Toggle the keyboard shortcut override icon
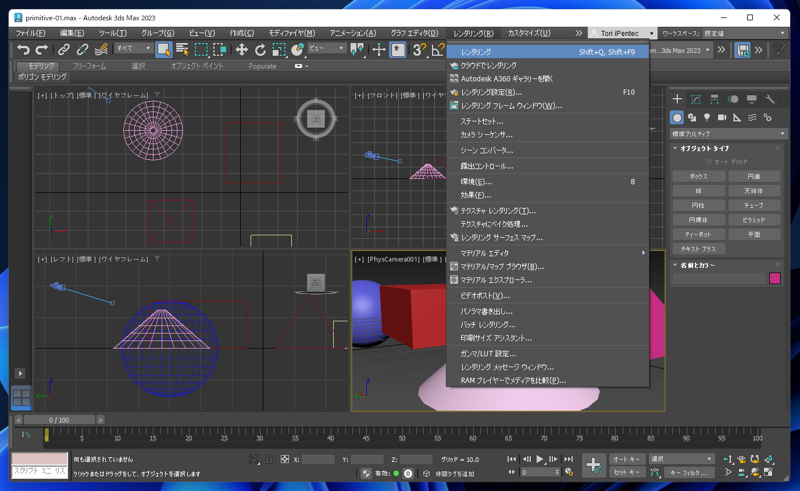 pos(398,50)
